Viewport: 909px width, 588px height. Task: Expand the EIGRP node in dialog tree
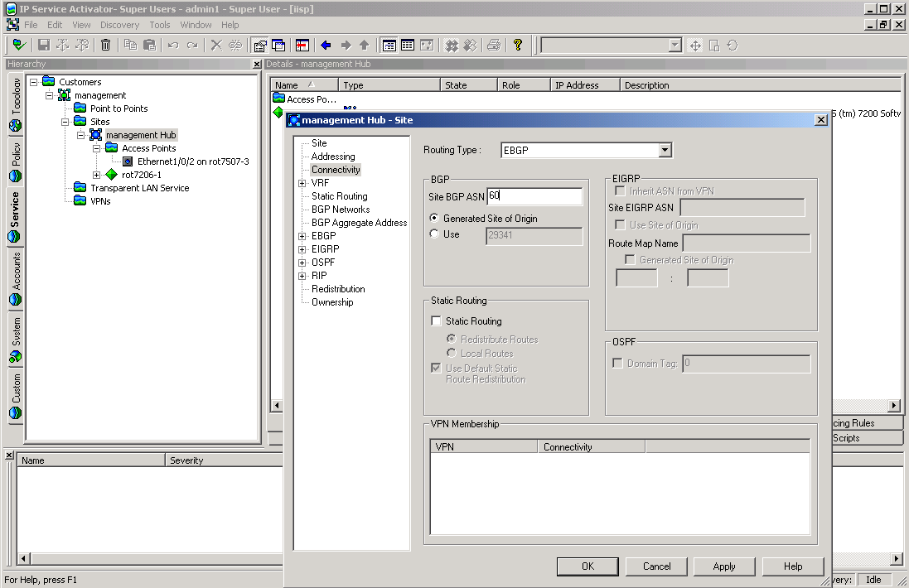[x=302, y=249]
